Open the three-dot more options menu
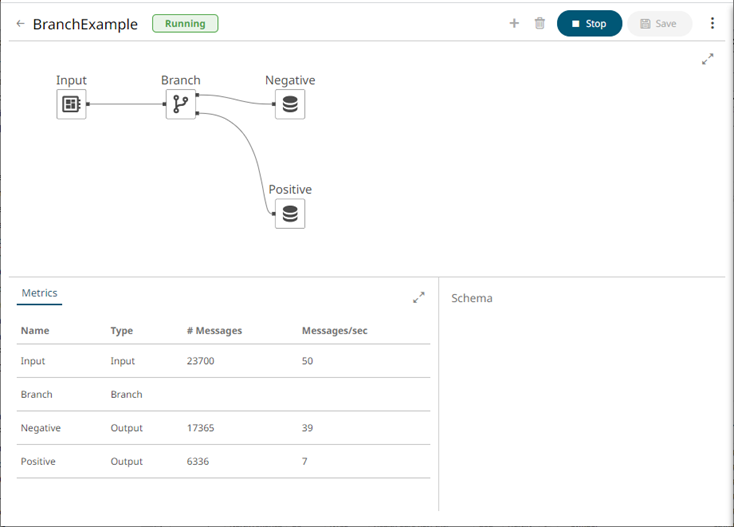 coord(712,23)
